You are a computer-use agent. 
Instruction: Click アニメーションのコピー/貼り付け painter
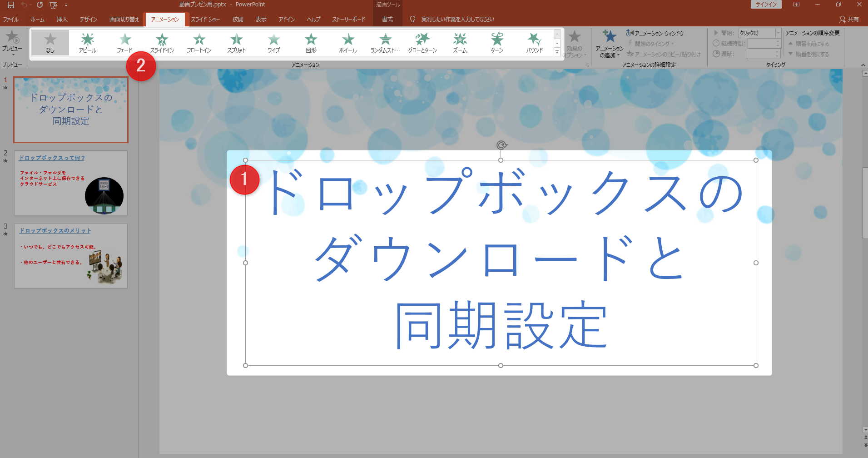(x=664, y=54)
